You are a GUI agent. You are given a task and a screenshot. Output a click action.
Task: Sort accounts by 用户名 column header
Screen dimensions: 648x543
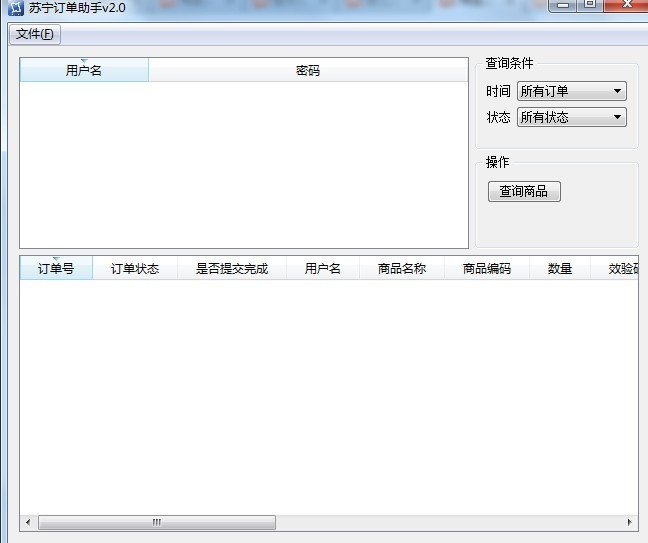pyautogui.click(x=84, y=70)
